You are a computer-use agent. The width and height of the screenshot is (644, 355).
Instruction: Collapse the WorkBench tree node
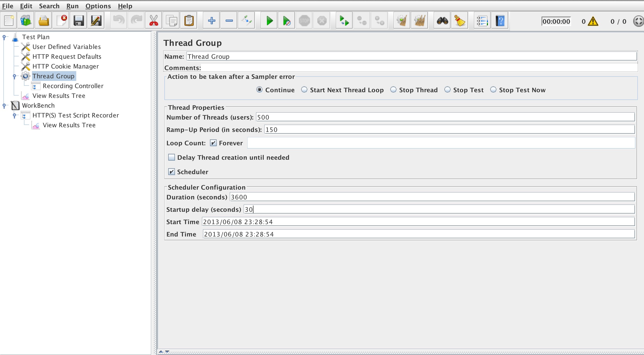(4, 105)
